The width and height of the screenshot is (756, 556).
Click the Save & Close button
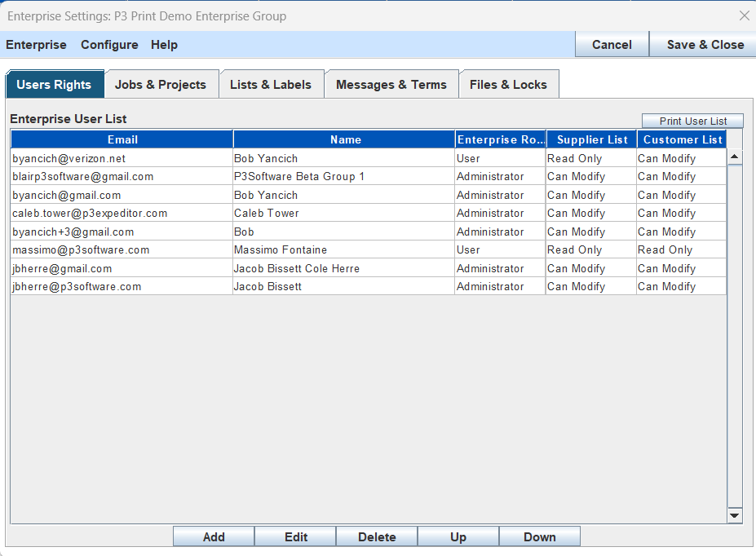[703, 45]
